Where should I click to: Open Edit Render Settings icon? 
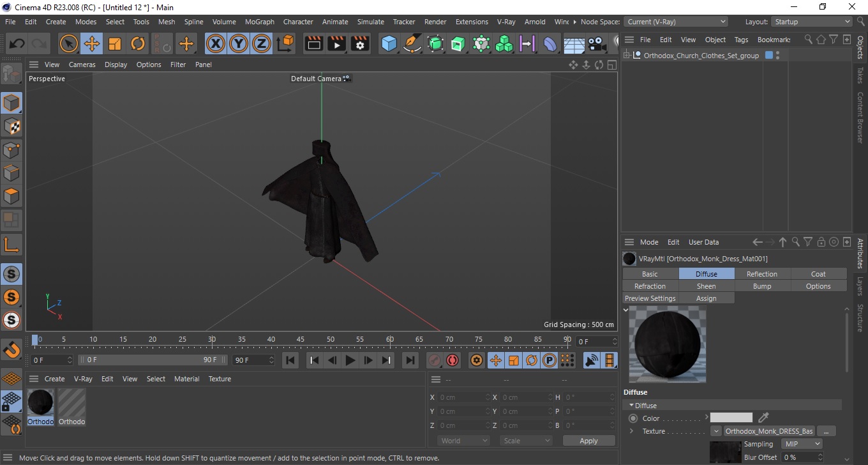(361, 44)
